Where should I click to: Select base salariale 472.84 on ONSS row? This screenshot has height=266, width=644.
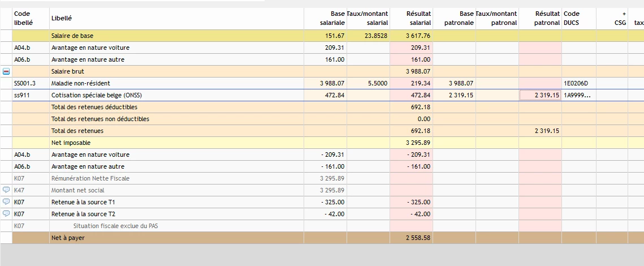click(335, 96)
